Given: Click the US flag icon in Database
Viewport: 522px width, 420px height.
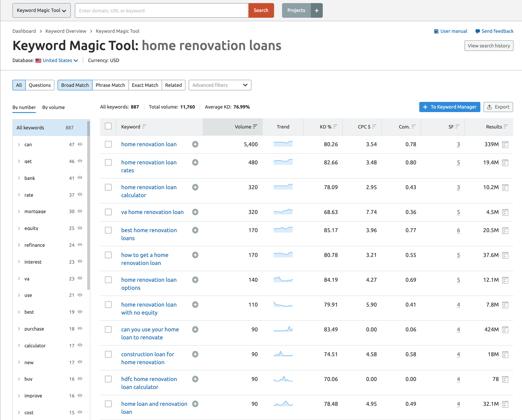Looking at the screenshot, I should point(38,60).
